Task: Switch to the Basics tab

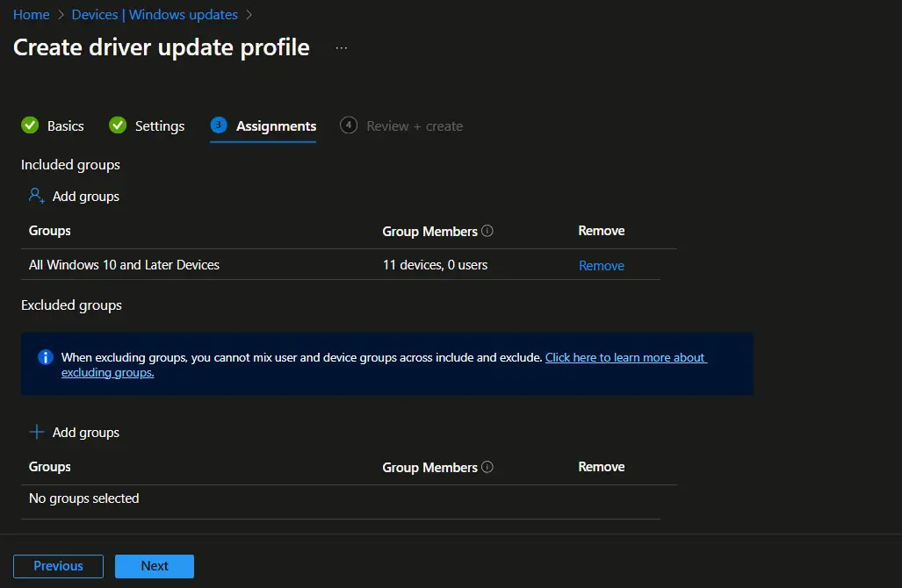Action: point(62,125)
